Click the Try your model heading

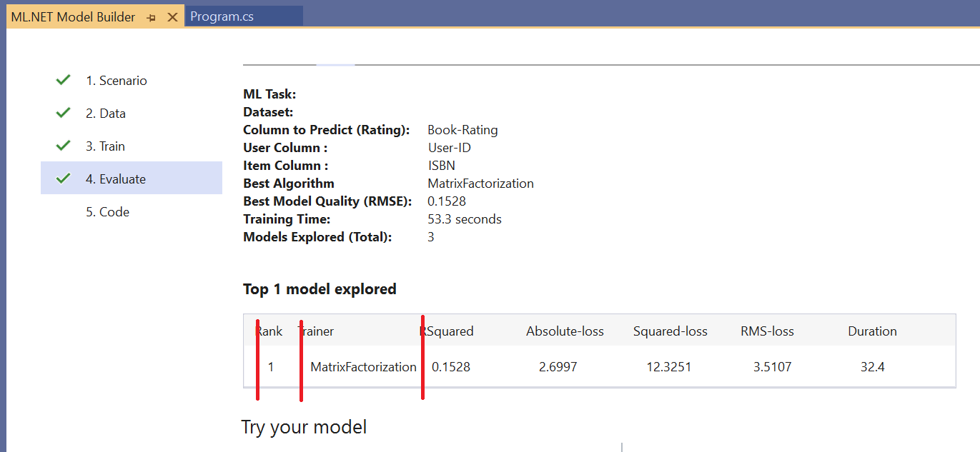click(304, 426)
